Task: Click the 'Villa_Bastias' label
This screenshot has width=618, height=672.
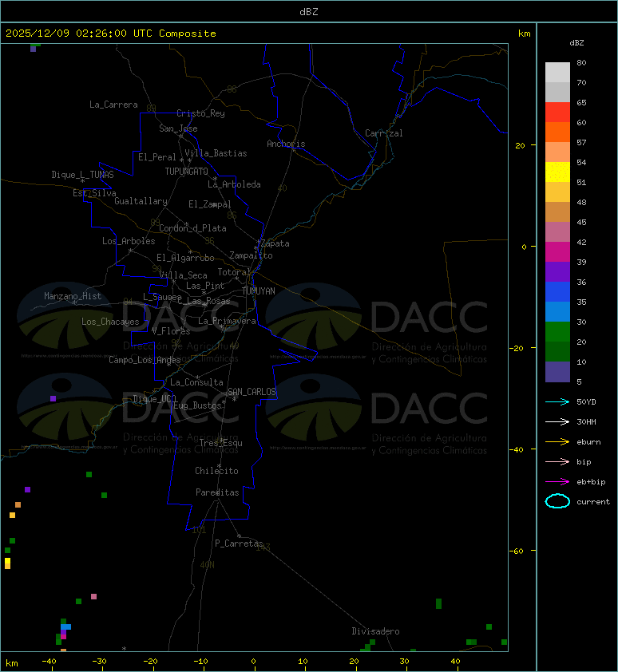Action: point(216,153)
